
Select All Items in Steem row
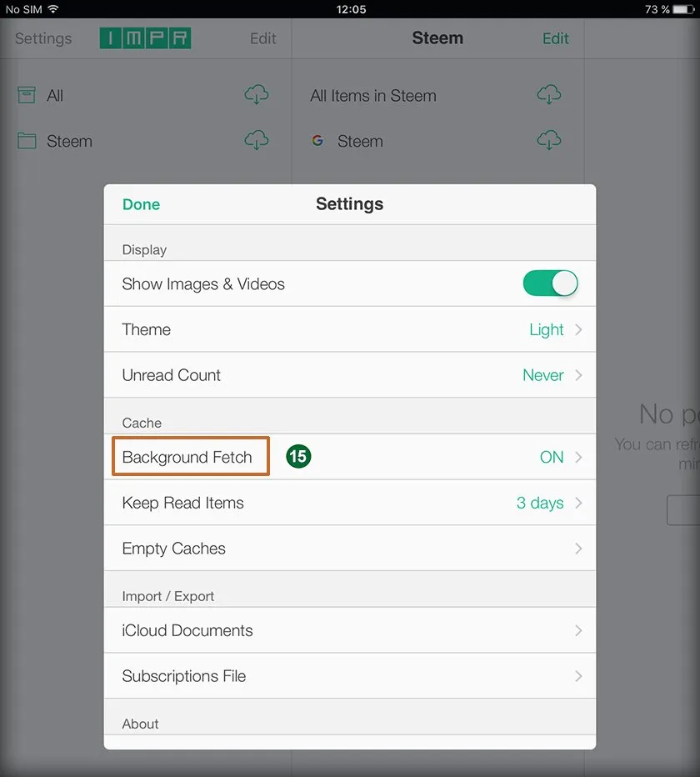click(x=438, y=95)
